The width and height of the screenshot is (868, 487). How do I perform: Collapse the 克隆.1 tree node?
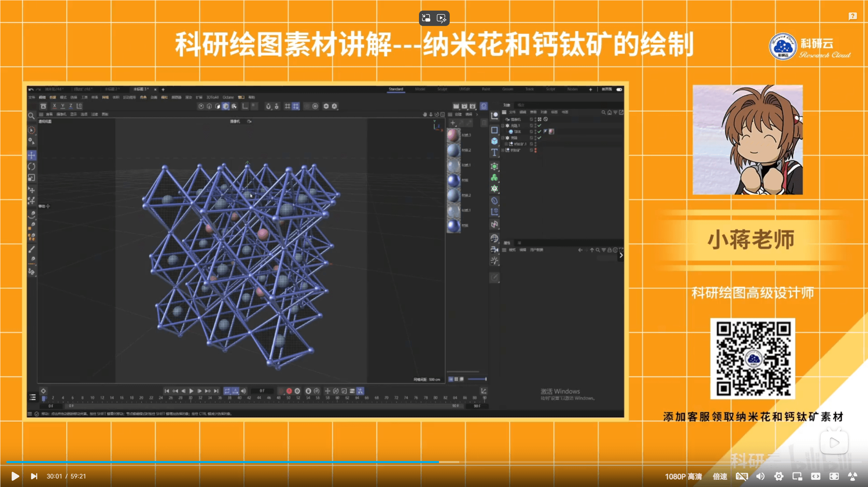(x=503, y=125)
